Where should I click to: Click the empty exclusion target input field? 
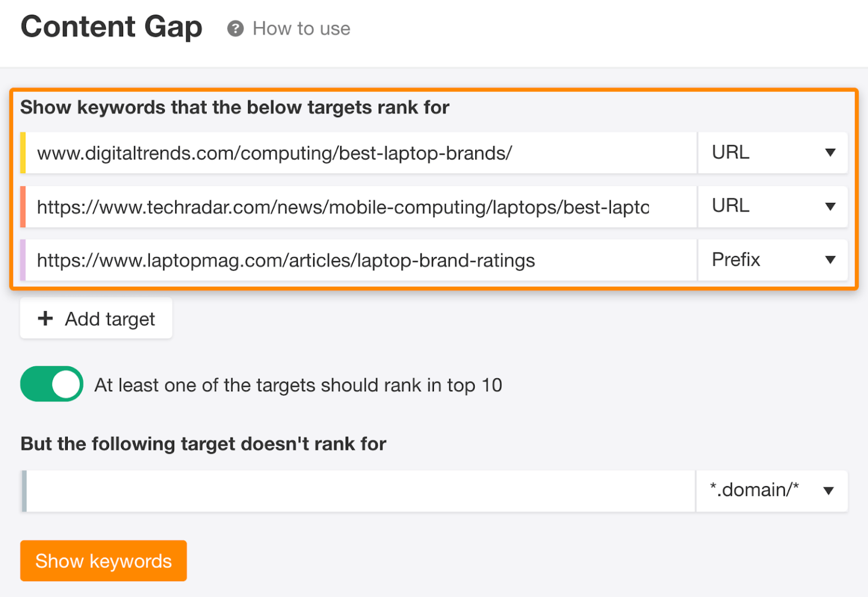pos(356,491)
